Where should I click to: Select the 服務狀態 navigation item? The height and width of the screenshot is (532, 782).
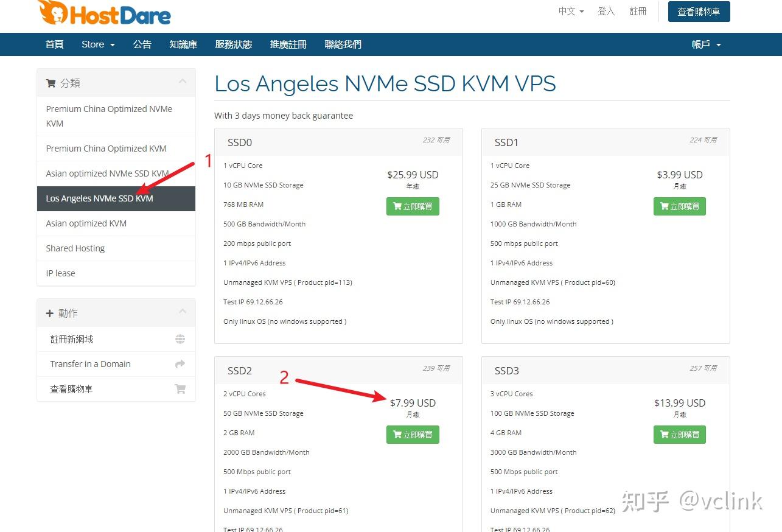coord(234,44)
